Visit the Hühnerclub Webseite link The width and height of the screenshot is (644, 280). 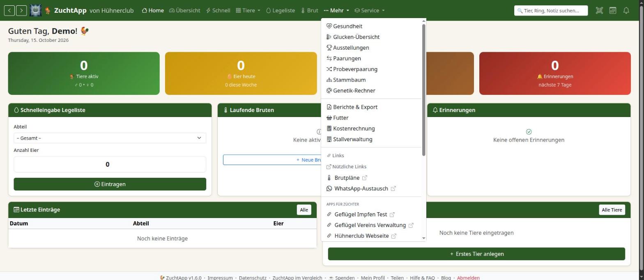372,236
